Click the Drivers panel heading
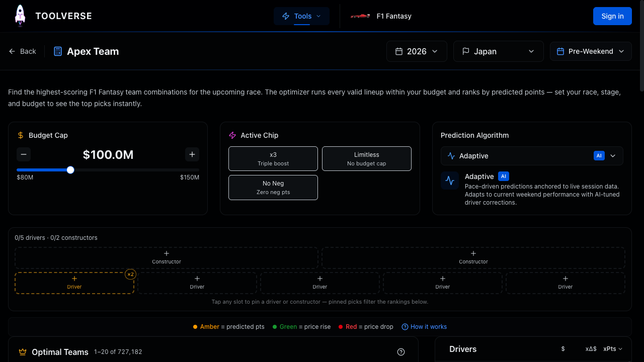 click(x=463, y=349)
